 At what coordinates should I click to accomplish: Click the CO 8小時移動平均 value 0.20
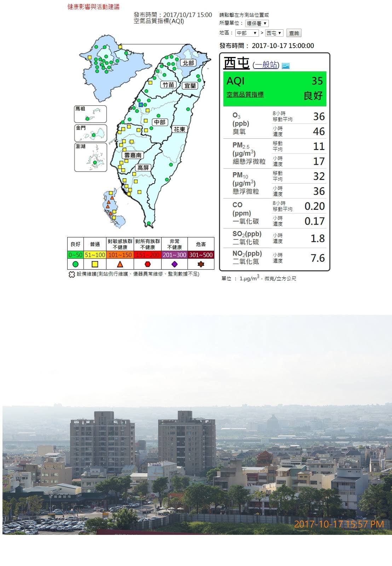(x=315, y=206)
